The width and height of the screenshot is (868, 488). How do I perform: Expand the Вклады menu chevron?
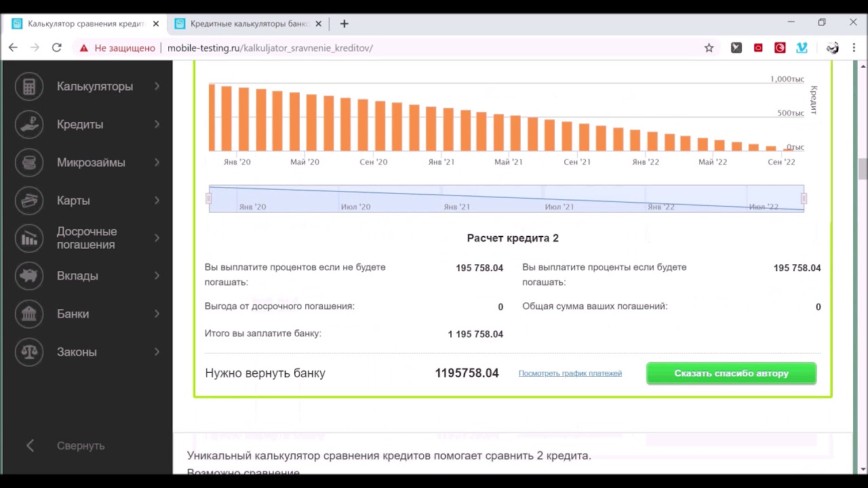pyautogui.click(x=157, y=275)
